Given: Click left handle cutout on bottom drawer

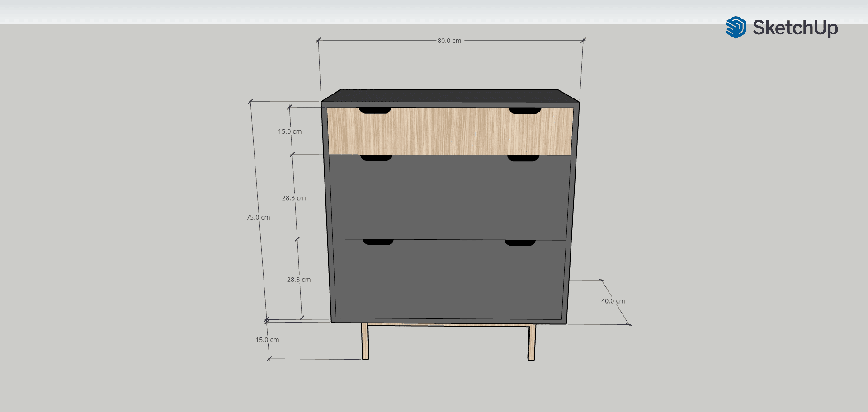Looking at the screenshot, I should tap(378, 242).
